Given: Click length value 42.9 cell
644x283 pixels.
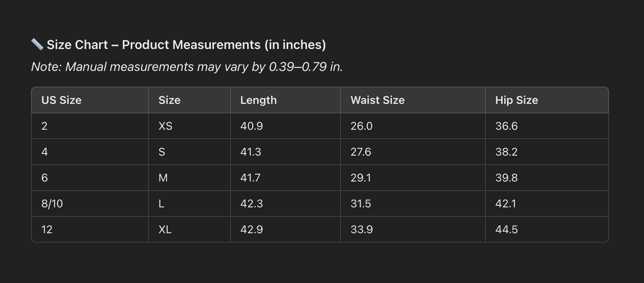Looking at the screenshot, I should pyautogui.click(x=251, y=230).
